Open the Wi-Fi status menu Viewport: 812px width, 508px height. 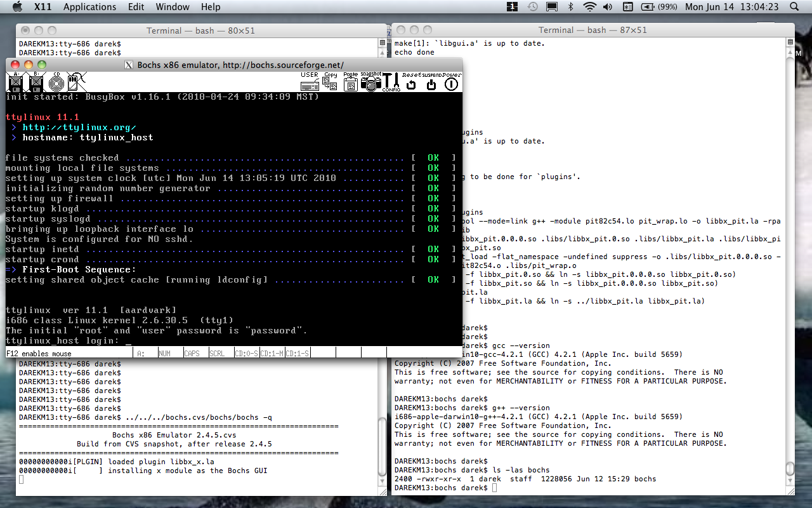590,7
